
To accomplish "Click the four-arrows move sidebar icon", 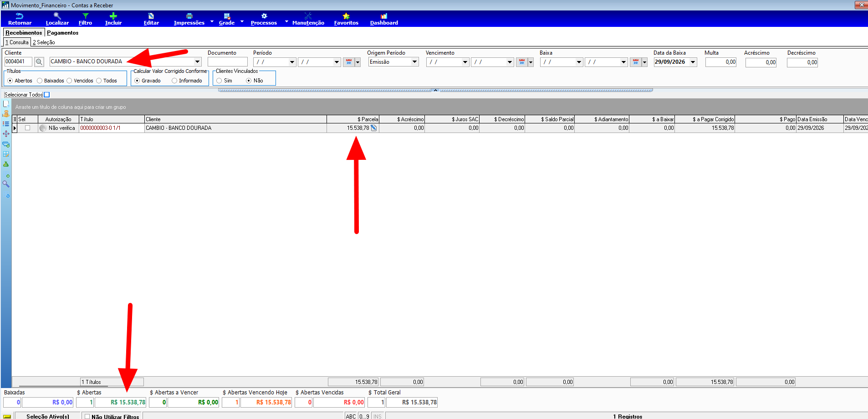I will click(6, 134).
